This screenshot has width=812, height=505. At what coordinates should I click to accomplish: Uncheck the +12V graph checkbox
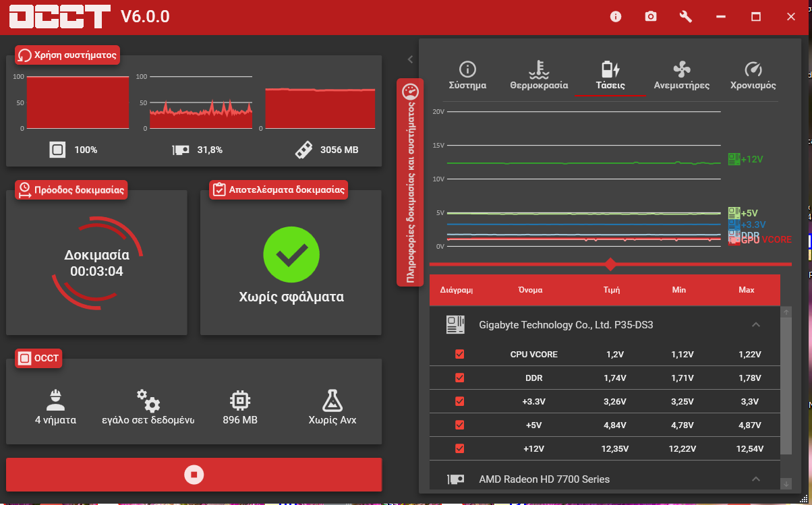coord(460,448)
